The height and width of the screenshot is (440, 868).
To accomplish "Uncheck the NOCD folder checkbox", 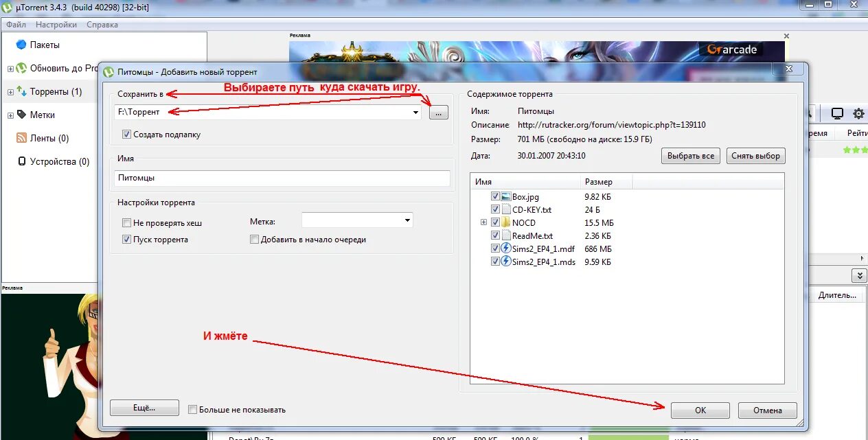I will tap(495, 222).
